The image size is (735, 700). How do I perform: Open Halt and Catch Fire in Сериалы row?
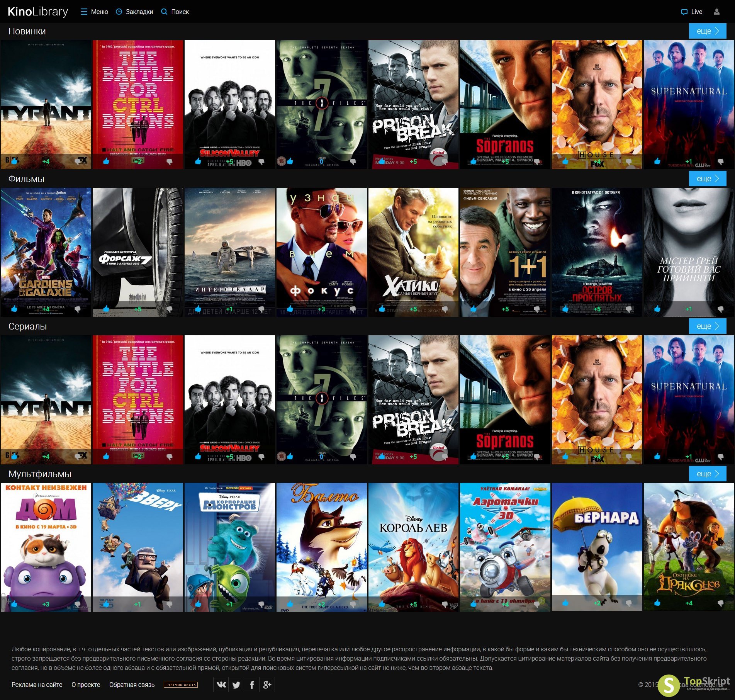point(137,399)
